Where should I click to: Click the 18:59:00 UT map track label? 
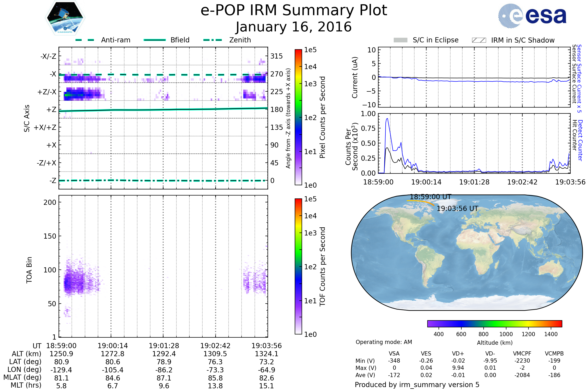point(430,197)
